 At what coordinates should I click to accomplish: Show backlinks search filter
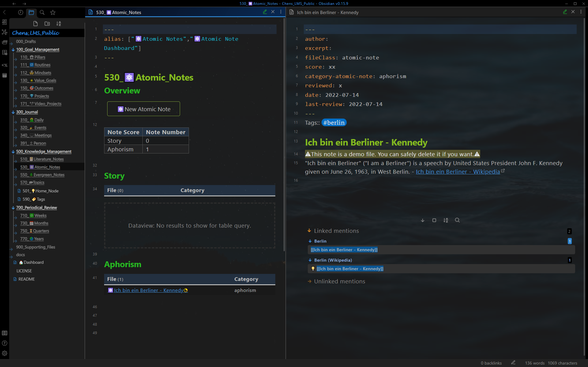point(457,220)
